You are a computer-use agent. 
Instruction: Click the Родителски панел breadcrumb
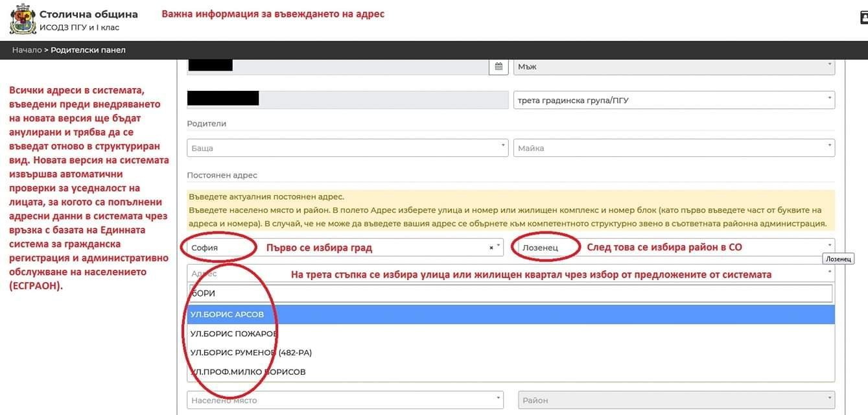[x=88, y=50]
